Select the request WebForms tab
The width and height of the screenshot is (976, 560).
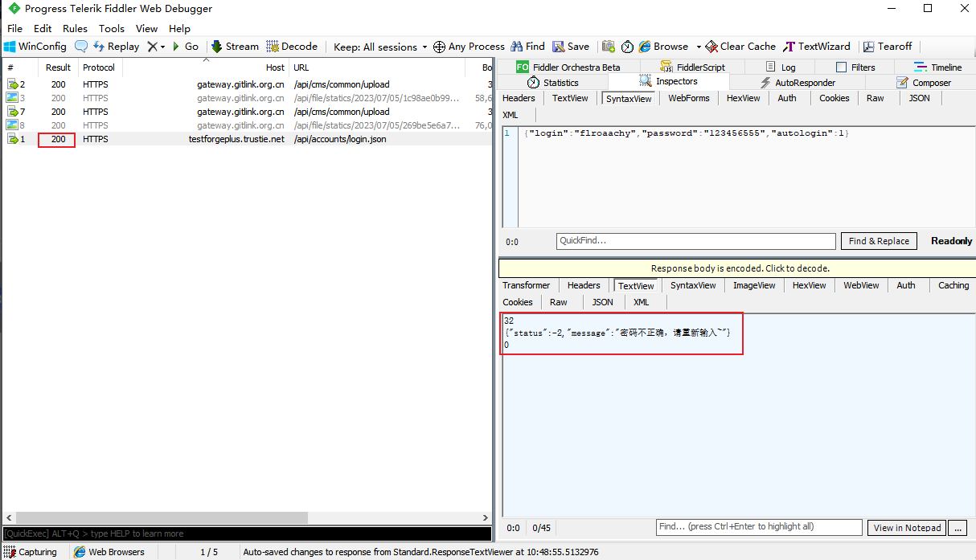(689, 98)
